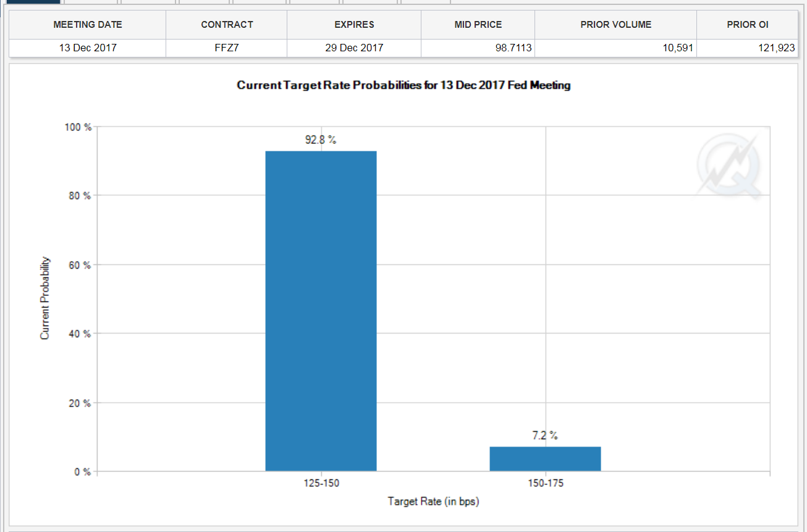
Task: Select the 29 Dec 2017 expiry cell
Action: 354,48
